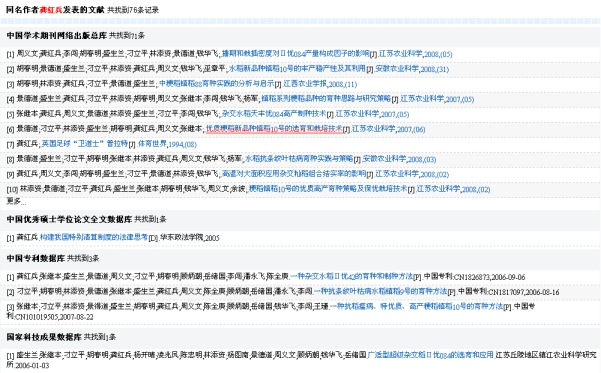Click the red author name in the page title
This screenshot has width=601, height=373.
(51, 10)
